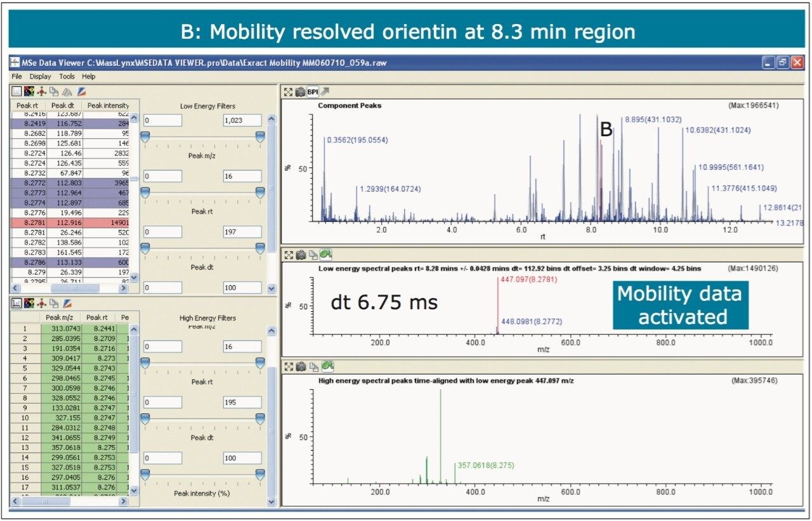Select high energy row 133.0281
This screenshot has width=812, height=521.
pyautogui.click(x=70, y=408)
